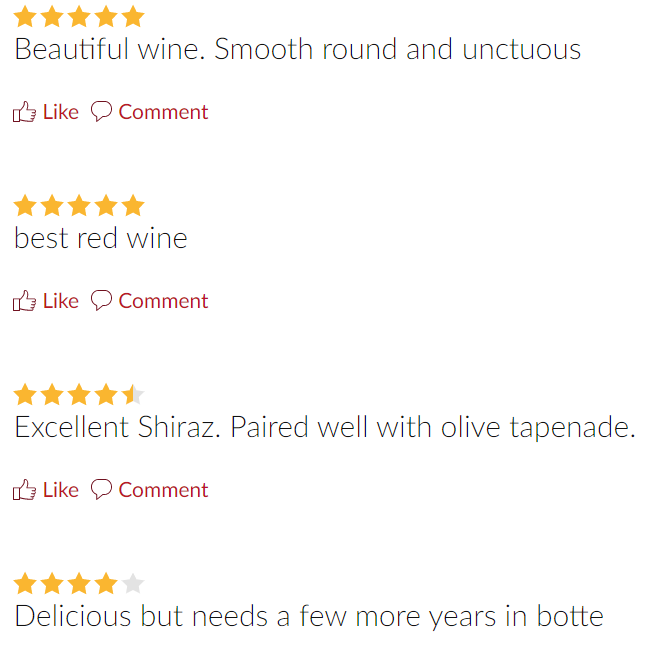Click thumbs-up icon under "best red wine"

[25, 301]
